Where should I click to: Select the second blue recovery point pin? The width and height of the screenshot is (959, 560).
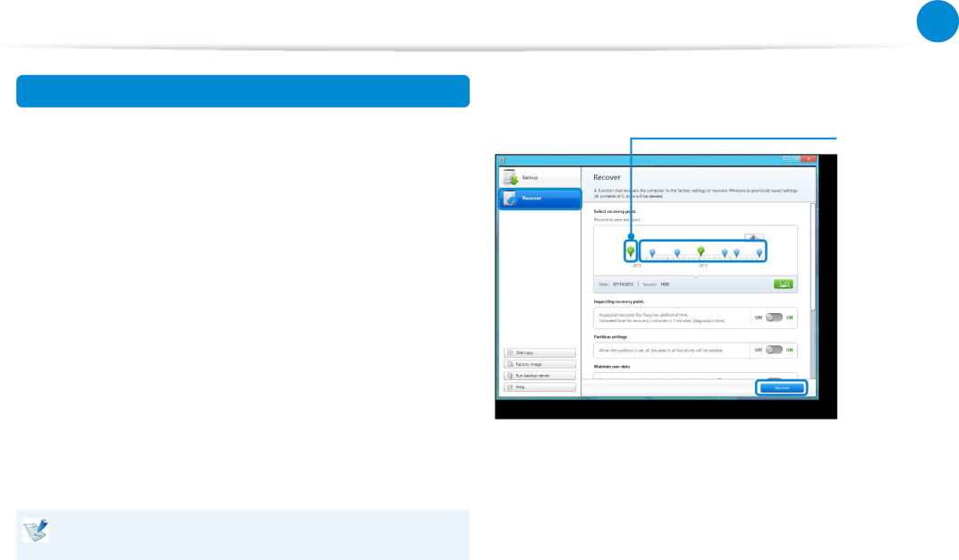pos(677,253)
